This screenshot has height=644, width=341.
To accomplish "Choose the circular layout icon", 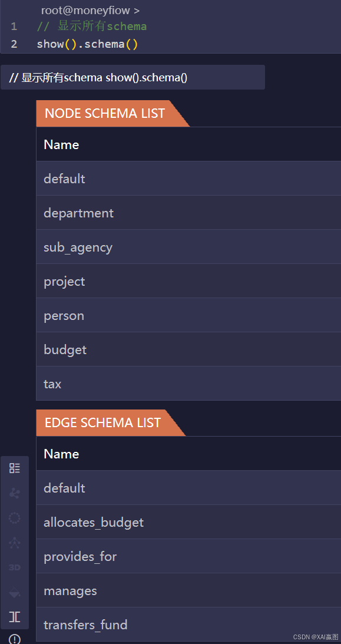I will (15, 518).
